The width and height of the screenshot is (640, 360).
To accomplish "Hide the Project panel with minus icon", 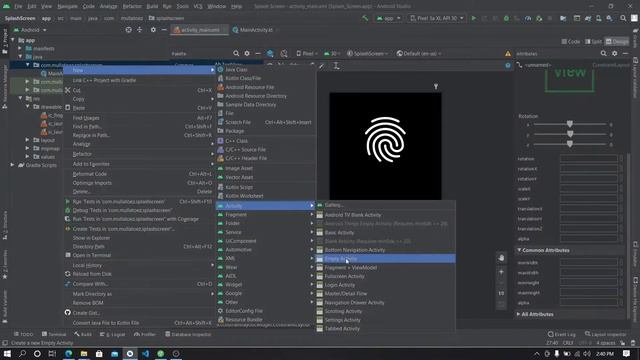I will 164,30.
